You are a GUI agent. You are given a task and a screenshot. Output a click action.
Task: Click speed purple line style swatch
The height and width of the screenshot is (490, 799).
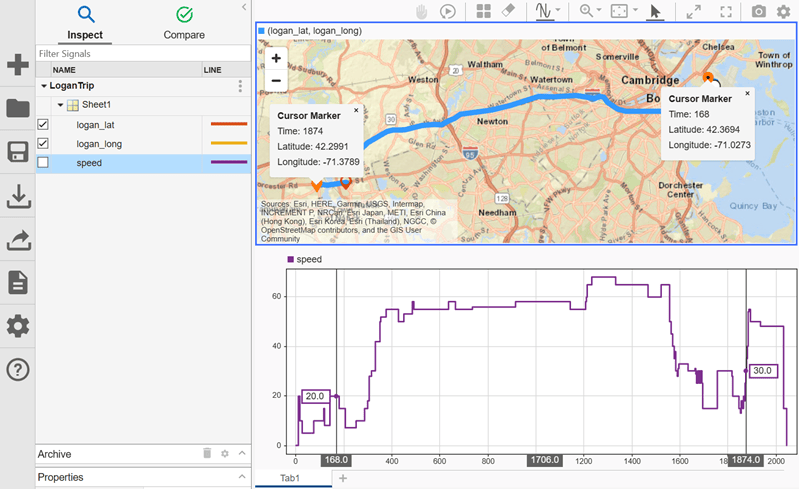tap(229, 162)
